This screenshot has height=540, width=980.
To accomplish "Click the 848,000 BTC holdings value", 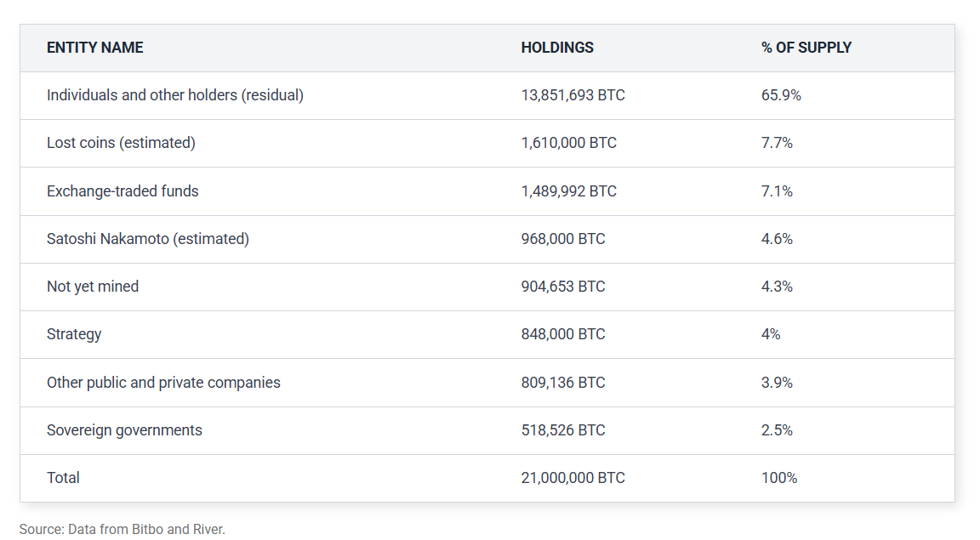I will click(x=563, y=333).
